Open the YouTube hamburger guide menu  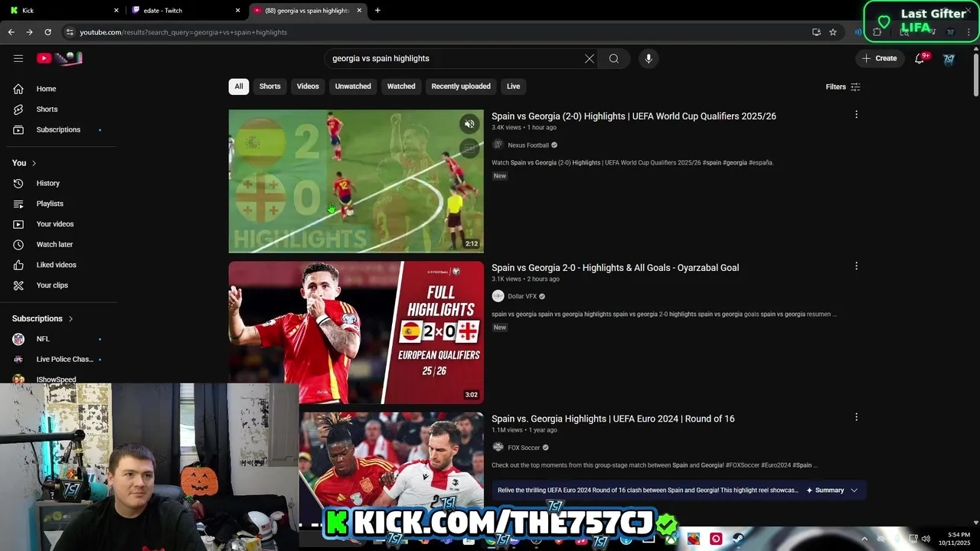coord(18,58)
